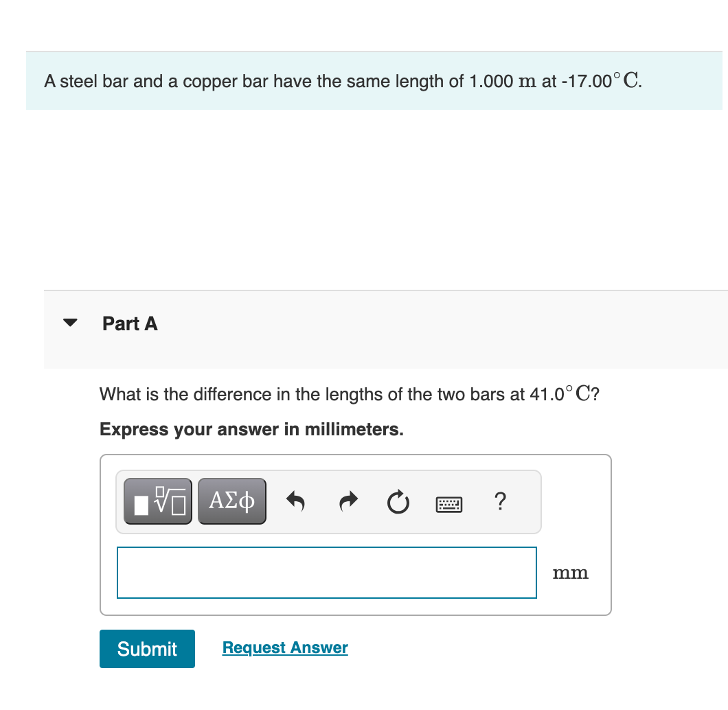The image size is (728, 710).
Task: Click the redo arrow in the equation toolbar
Action: point(348,501)
